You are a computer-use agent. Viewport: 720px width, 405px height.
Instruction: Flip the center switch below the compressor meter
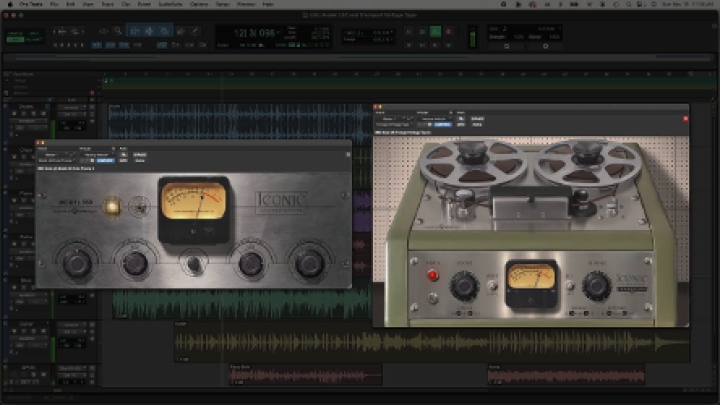point(194,264)
